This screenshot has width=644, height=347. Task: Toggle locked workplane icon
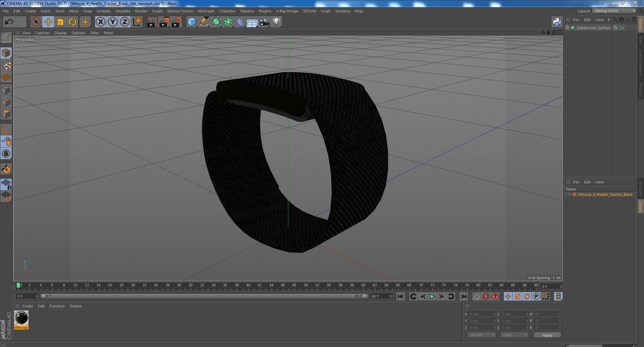click(6, 184)
